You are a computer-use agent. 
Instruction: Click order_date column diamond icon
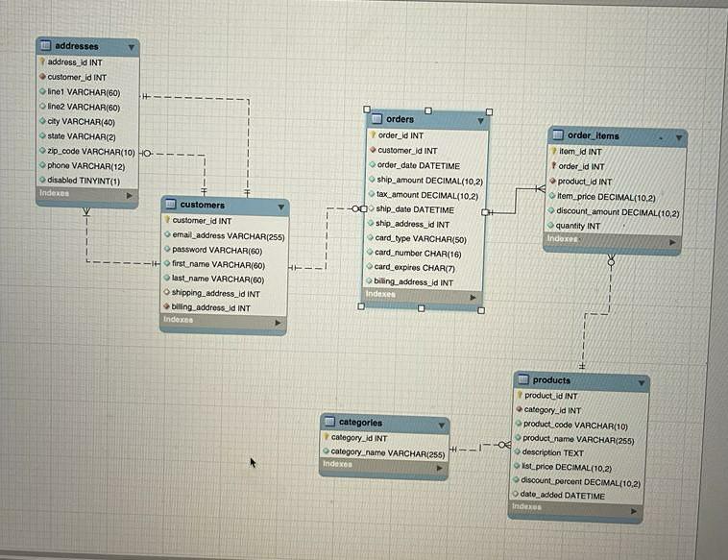(373, 164)
